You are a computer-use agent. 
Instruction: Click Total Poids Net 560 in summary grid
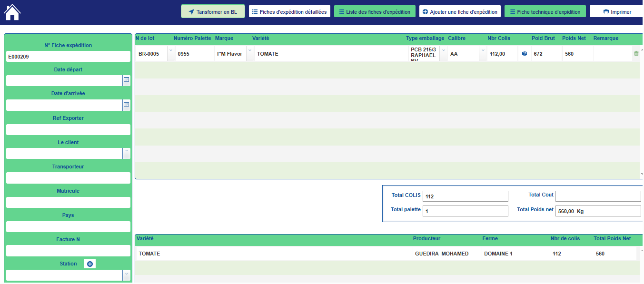point(614,254)
